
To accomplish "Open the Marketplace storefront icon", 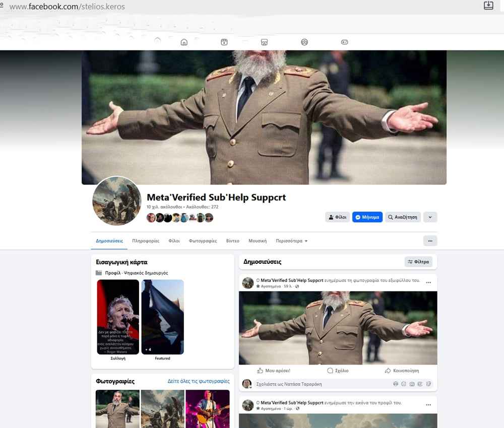I will tap(264, 42).
